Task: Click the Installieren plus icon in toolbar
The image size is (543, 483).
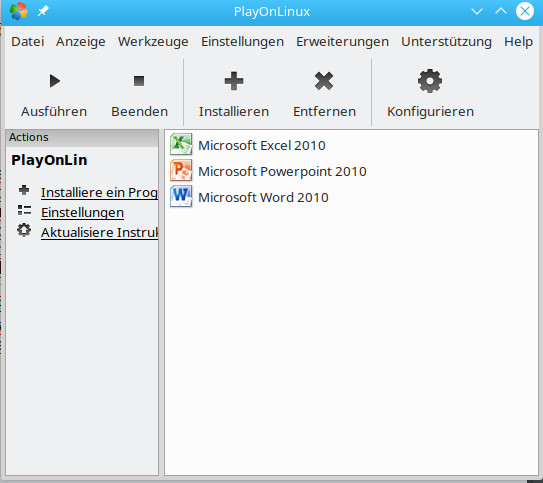Action: pos(234,81)
